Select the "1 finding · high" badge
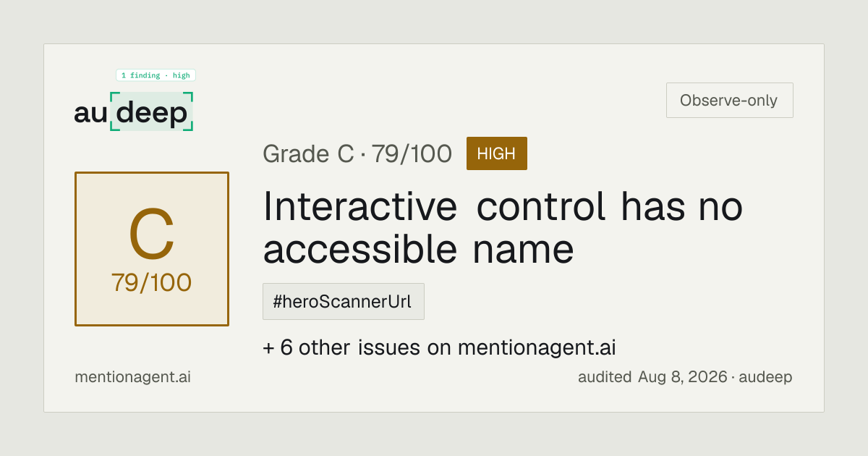 [156, 75]
